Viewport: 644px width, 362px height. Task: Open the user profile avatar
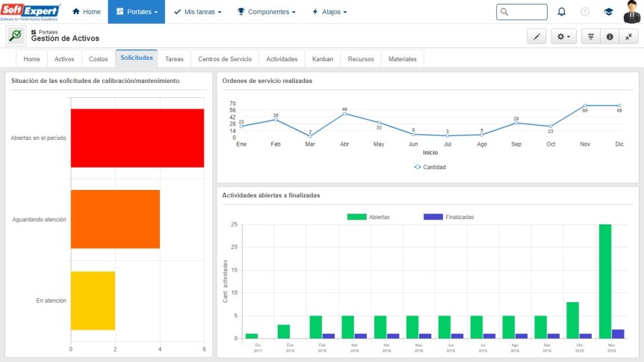[632, 11]
